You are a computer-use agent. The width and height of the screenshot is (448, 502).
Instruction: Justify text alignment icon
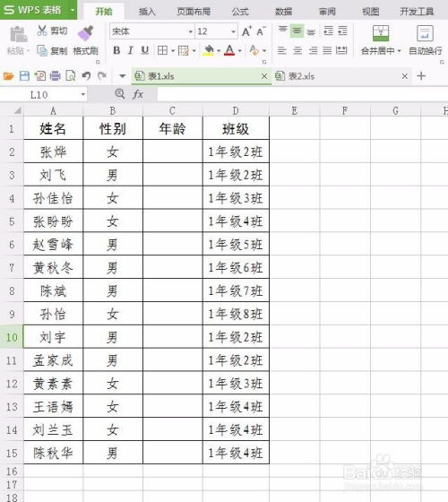327,50
